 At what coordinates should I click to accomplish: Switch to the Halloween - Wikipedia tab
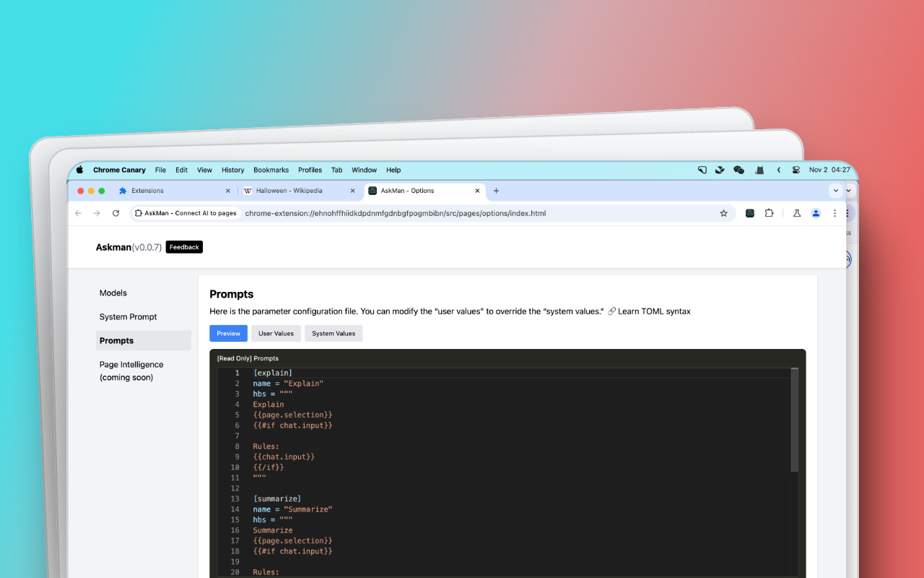coord(300,191)
